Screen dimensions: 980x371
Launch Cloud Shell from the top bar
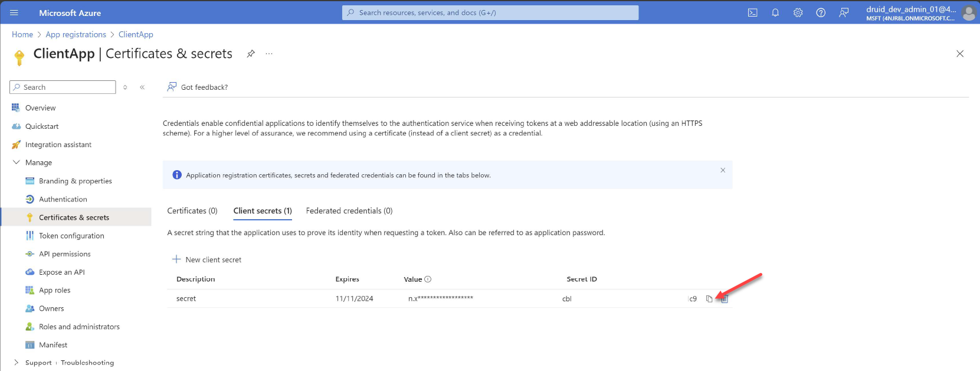click(752, 12)
